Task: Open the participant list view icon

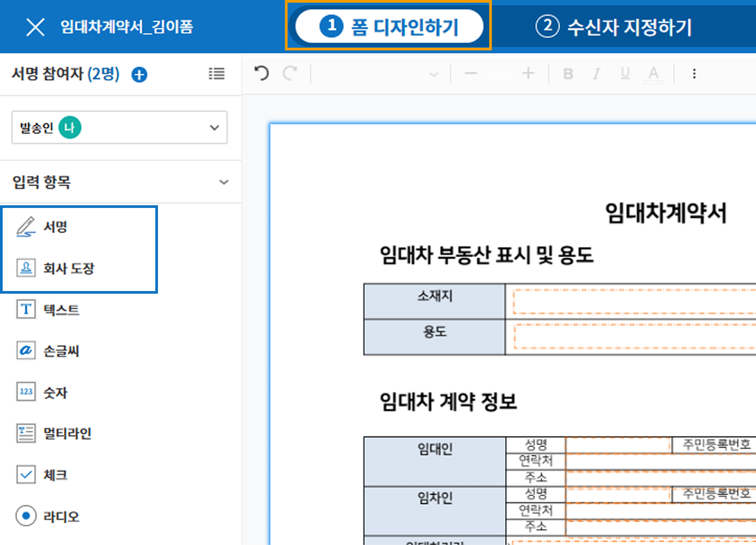Action: click(217, 74)
